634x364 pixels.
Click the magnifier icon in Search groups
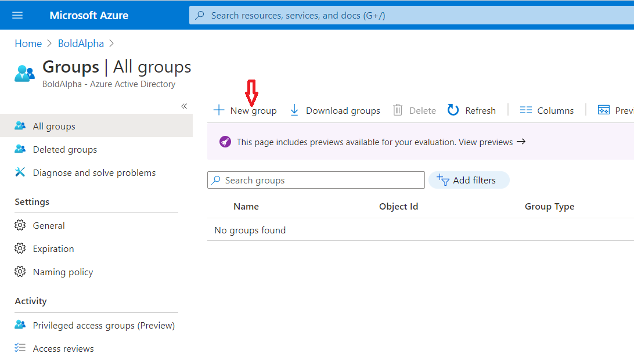[x=217, y=180]
